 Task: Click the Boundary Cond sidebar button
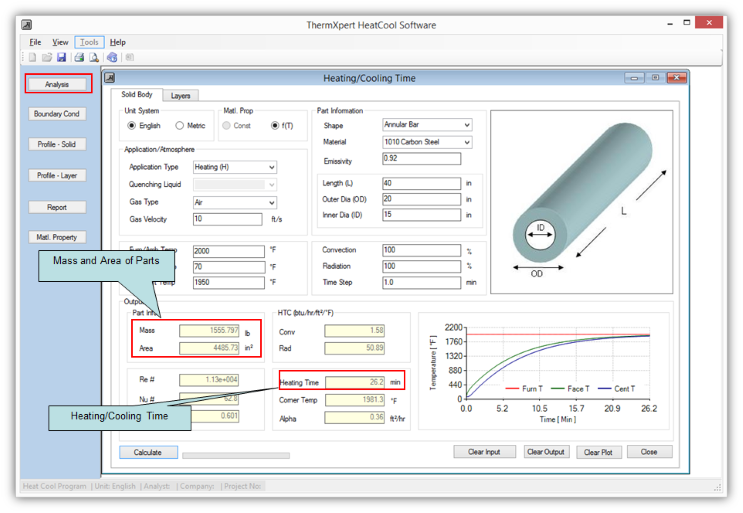click(x=57, y=114)
